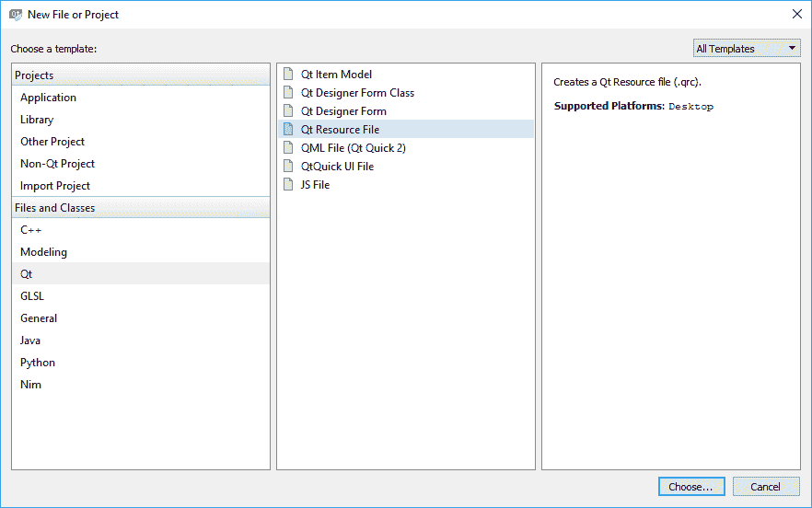Select the Application project category
812x508 pixels.
[49, 98]
